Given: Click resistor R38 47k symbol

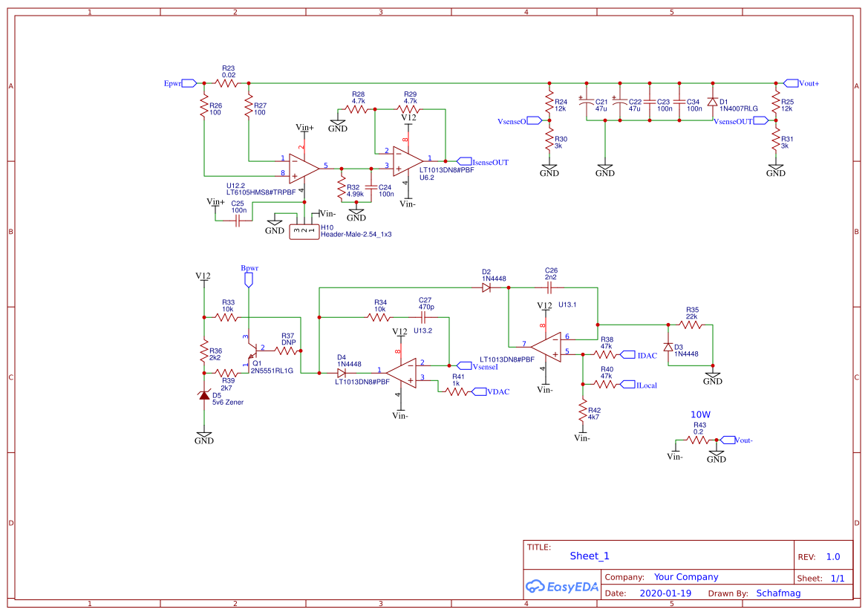Looking at the screenshot, I should pyautogui.click(x=605, y=354).
